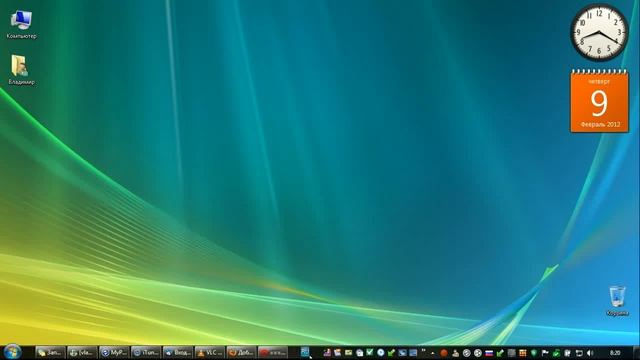Switch to the MyP... taskbar button
The height and width of the screenshot is (360, 640).
(x=114, y=353)
